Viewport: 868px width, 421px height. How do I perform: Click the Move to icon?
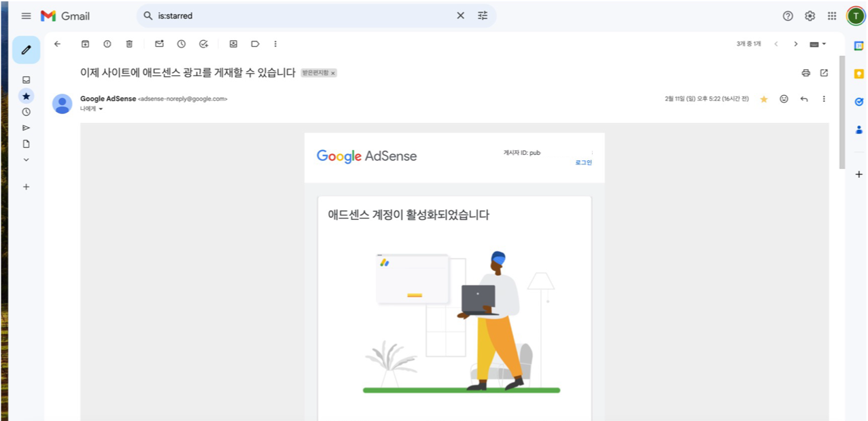coord(233,43)
